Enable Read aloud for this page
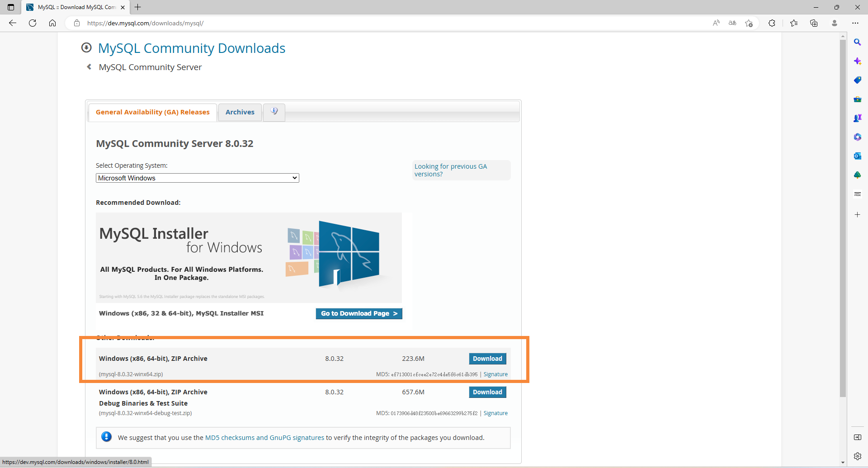The image size is (868, 468). click(x=716, y=23)
